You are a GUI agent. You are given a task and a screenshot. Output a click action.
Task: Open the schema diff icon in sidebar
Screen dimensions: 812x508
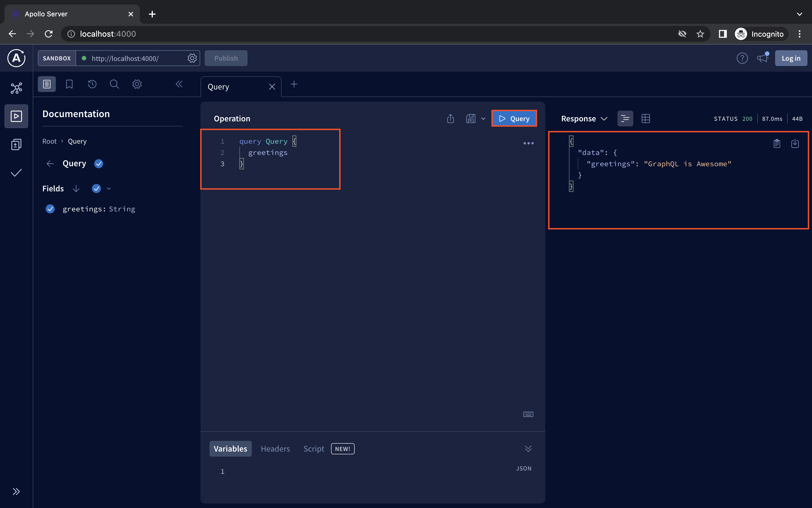tap(16, 144)
